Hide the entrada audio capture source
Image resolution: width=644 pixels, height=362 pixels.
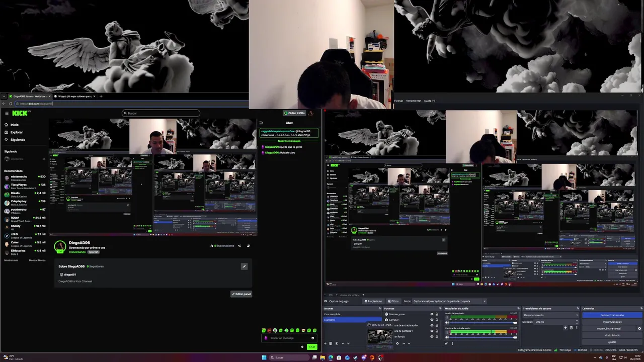[432, 325]
